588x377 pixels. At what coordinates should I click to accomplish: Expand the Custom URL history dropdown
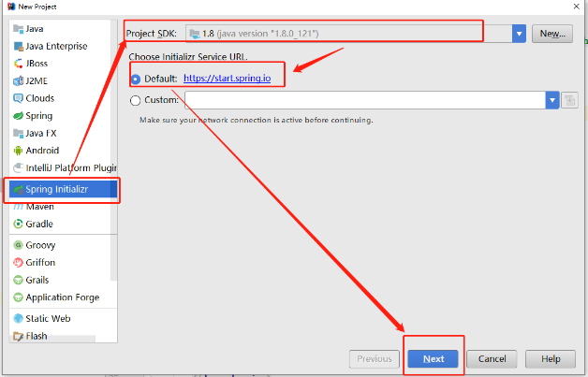click(552, 100)
